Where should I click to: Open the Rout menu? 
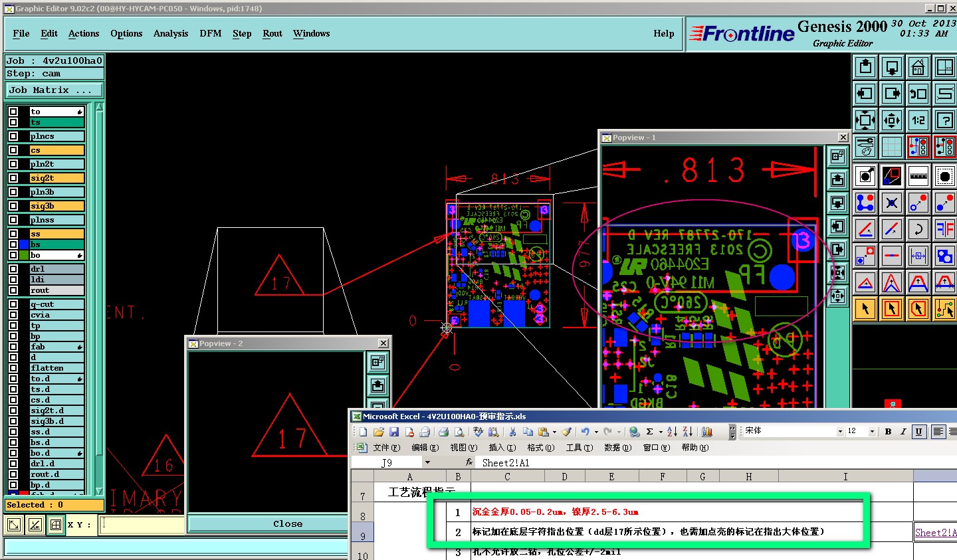click(x=272, y=33)
